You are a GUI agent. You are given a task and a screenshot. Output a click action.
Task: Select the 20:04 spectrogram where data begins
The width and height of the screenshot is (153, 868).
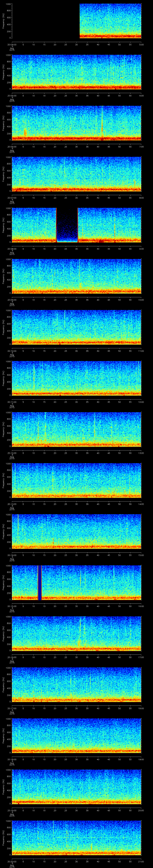pyautogui.click(x=110, y=21)
